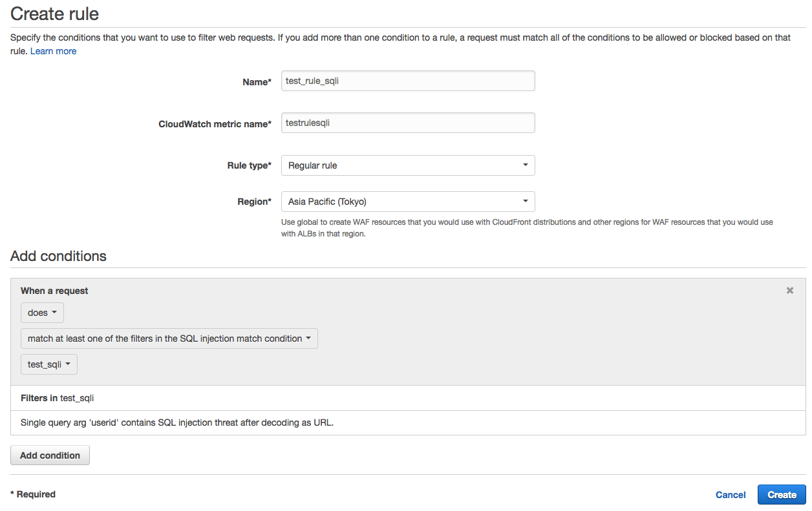Click the Name field containing test_rule_sqli

408,81
